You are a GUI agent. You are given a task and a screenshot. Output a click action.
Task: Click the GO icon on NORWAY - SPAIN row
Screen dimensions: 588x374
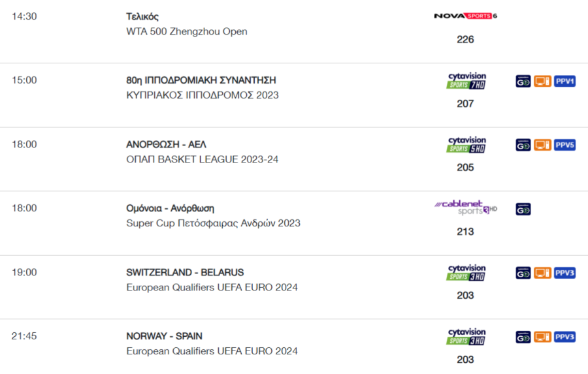point(523,337)
